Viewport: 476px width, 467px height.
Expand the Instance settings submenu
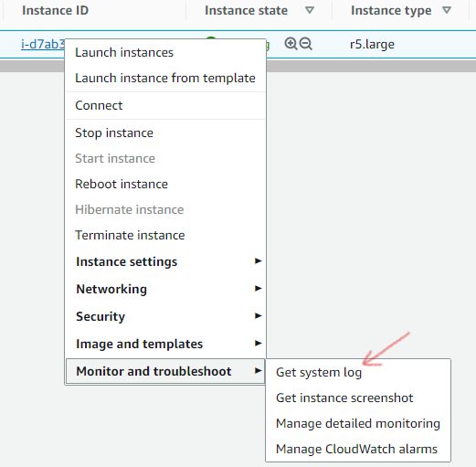point(166,261)
